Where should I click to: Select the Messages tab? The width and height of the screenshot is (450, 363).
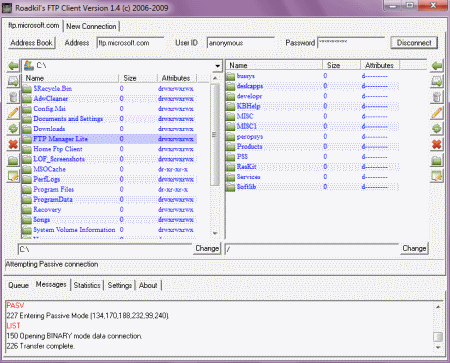51,284
